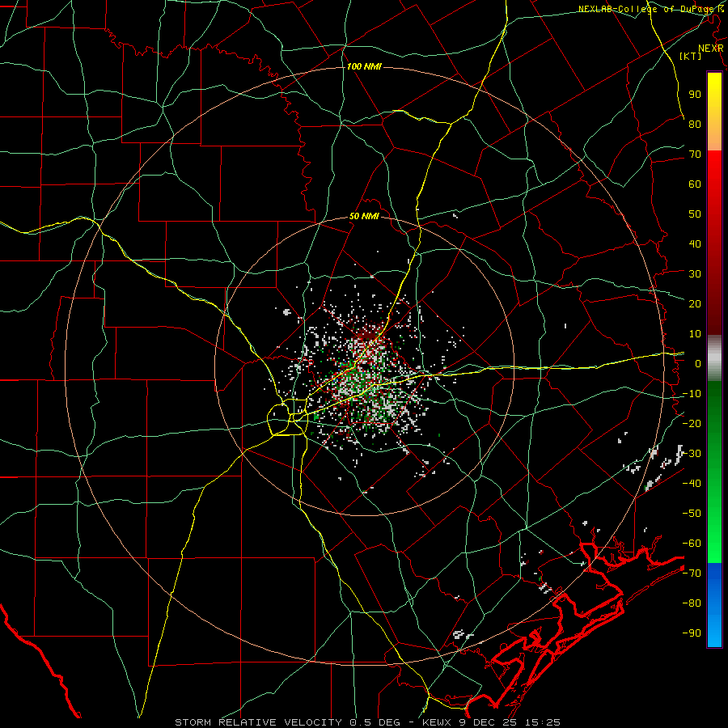The height and width of the screenshot is (728, 728).
Task: Click the -50 scale value
Action: [692, 513]
